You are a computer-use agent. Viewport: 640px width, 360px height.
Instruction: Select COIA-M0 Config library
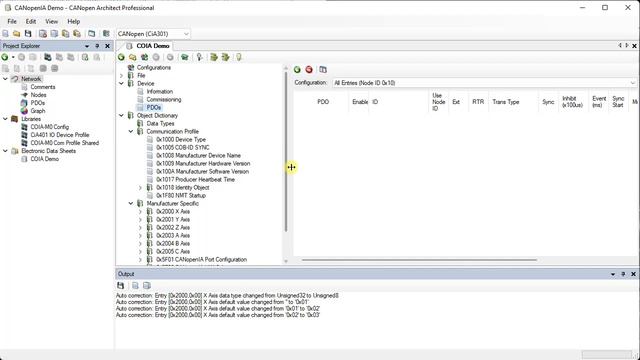(x=50, y=127)
